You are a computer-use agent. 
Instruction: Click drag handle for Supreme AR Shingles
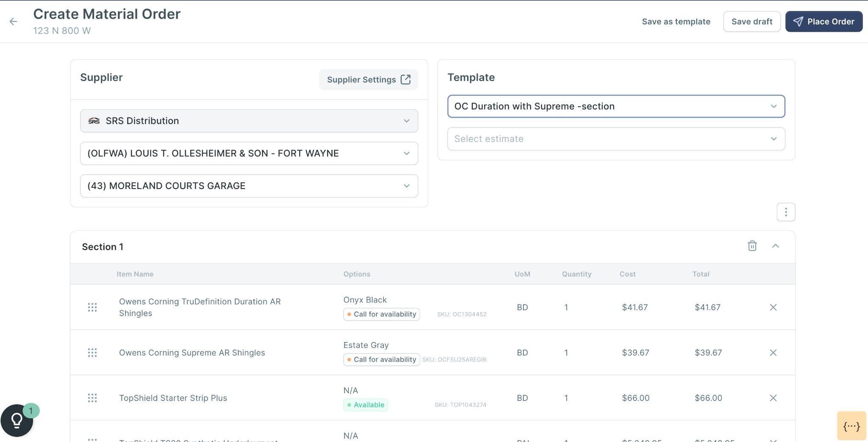[x=92, y=353]
